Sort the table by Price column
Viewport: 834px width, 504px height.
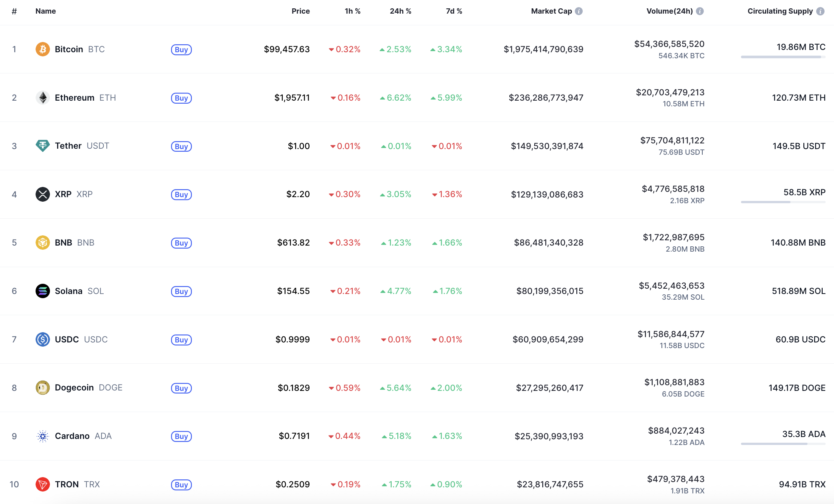tap(300, 11)
